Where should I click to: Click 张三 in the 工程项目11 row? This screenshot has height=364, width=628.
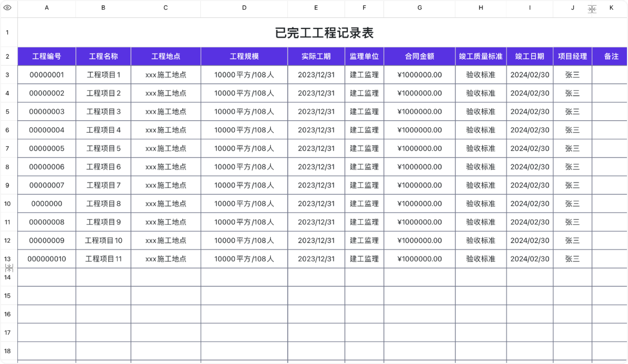click(572, 259)
